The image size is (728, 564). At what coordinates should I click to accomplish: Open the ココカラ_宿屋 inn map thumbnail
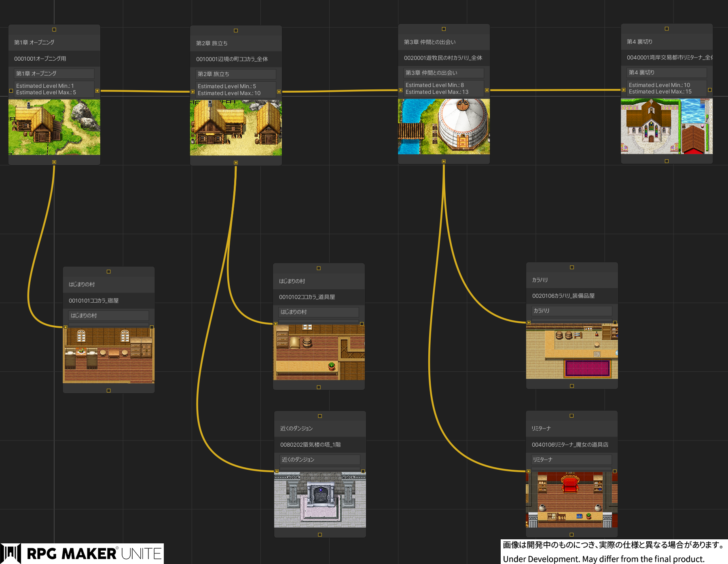click(108, 355)
